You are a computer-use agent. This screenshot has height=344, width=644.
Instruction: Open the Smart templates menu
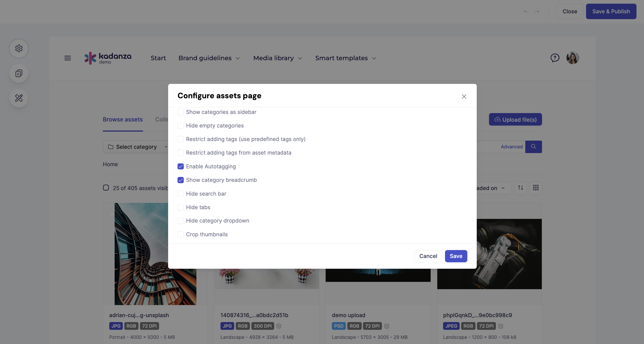click(345, 58)
